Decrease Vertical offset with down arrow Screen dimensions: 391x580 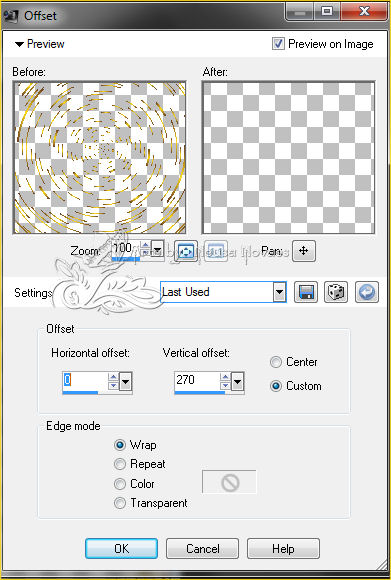pos(225,385)
